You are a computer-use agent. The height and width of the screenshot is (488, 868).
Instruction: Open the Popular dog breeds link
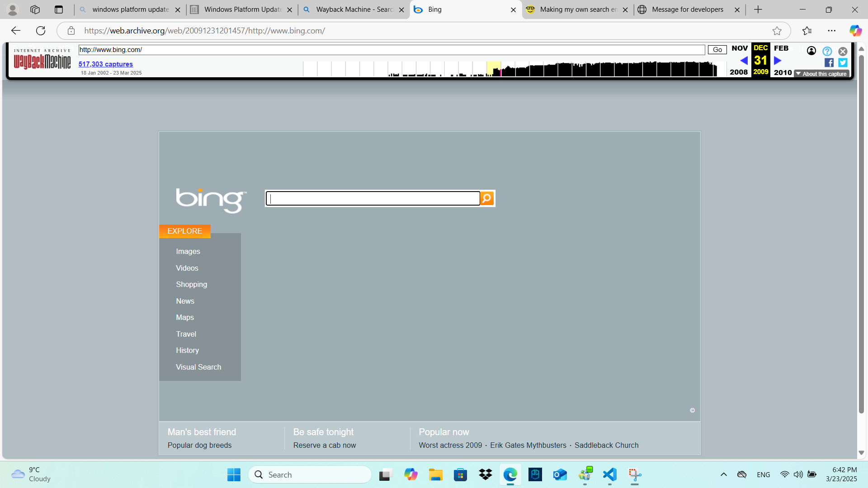click(199, 445)
